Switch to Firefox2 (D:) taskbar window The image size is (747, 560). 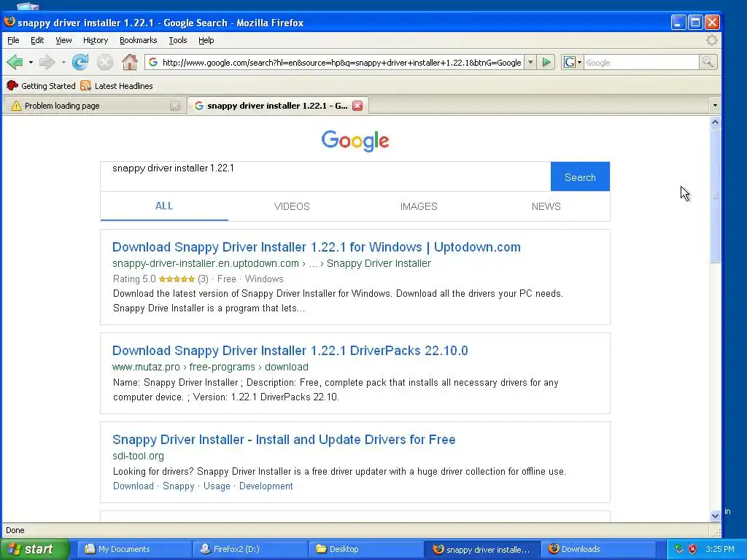pyautogui.click(x=251, y=549)
